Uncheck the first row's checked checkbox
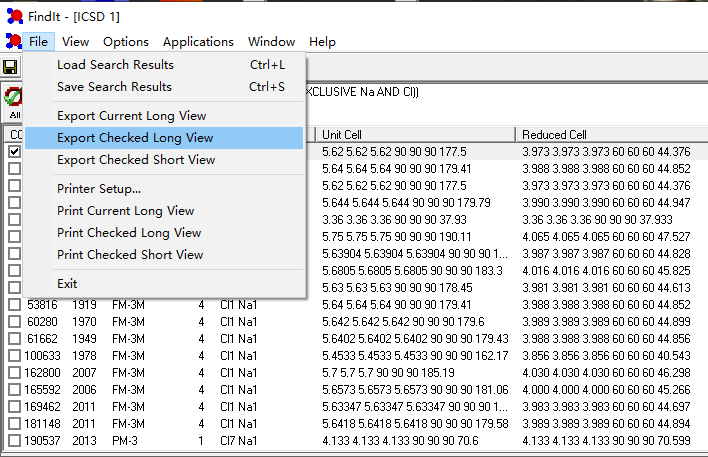708x457 pixels. point(14,151)
